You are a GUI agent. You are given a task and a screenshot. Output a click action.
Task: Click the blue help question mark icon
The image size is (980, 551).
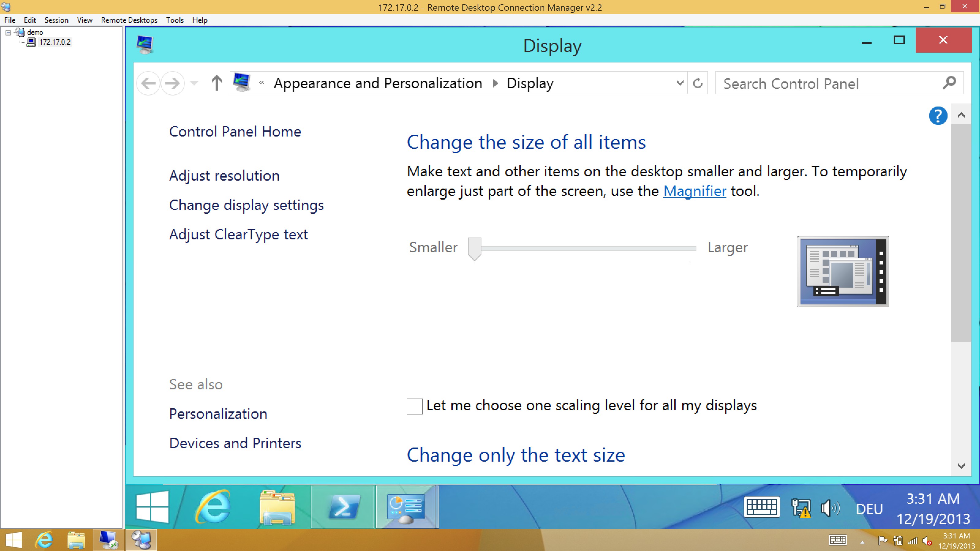[x=938, y=116]
